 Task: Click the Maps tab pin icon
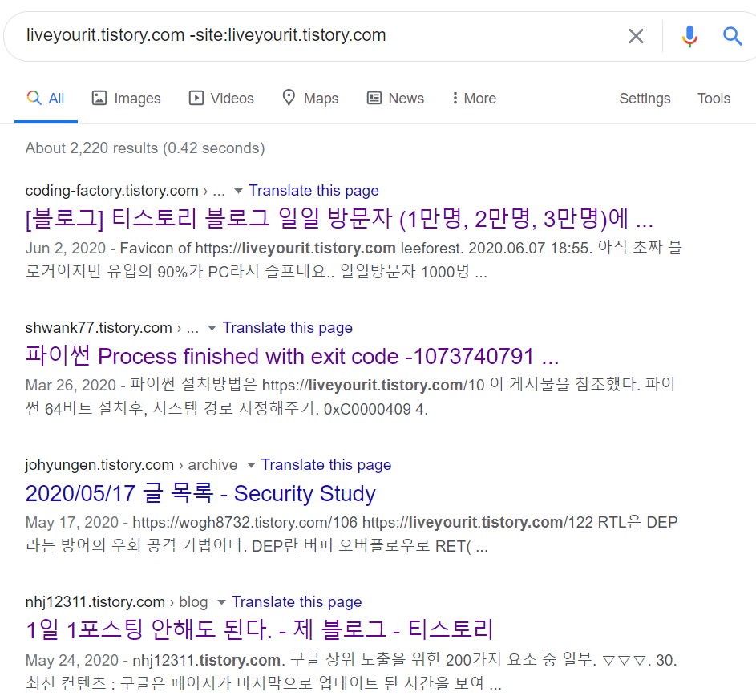point(289,97)
